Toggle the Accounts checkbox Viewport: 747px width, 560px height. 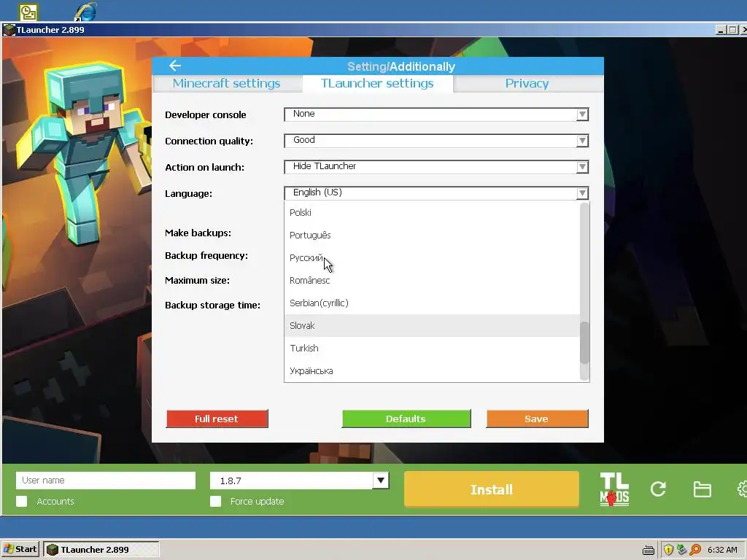tap(21, 501)
